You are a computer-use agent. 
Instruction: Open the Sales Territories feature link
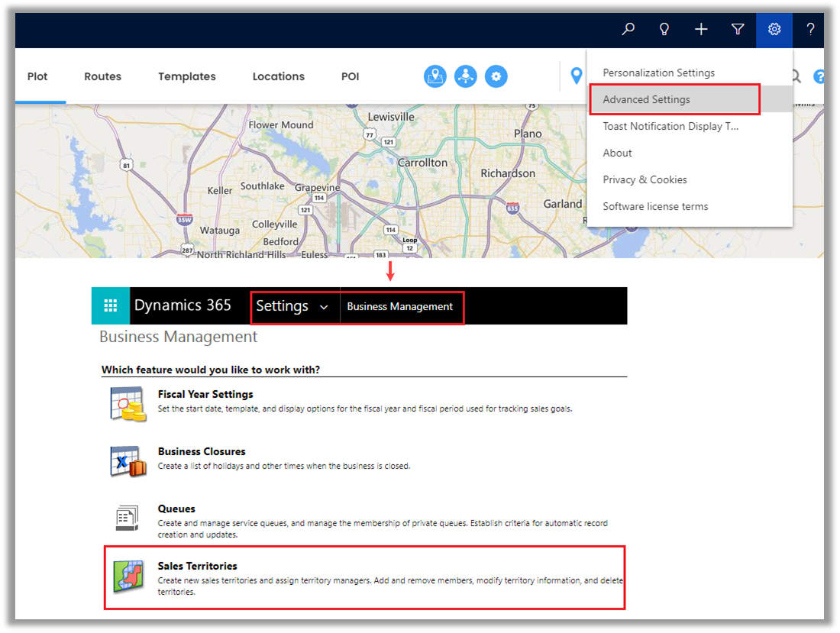[x=198, y=566]
